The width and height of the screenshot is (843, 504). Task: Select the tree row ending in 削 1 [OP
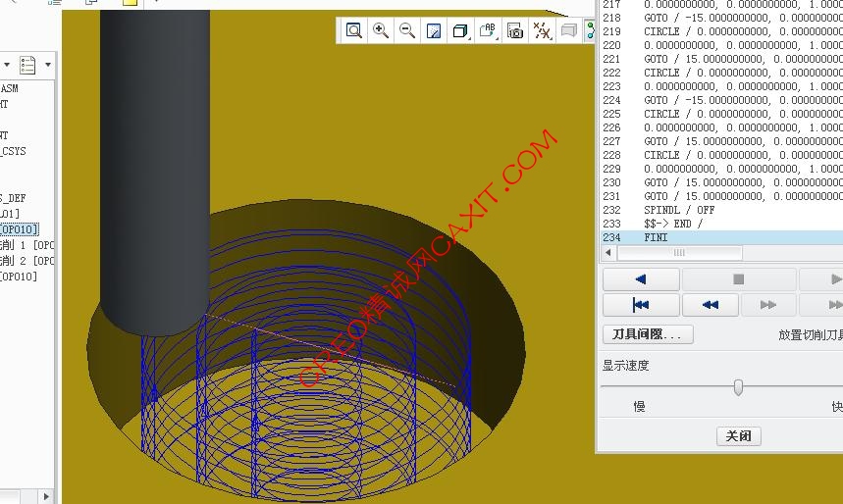tap(26, 245)
